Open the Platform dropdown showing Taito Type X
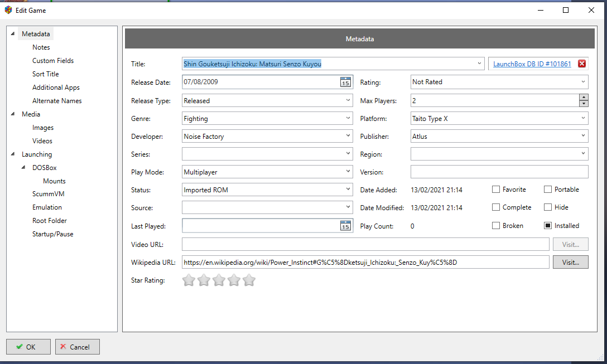Screen dimensions: 607x364 [499, 118]
